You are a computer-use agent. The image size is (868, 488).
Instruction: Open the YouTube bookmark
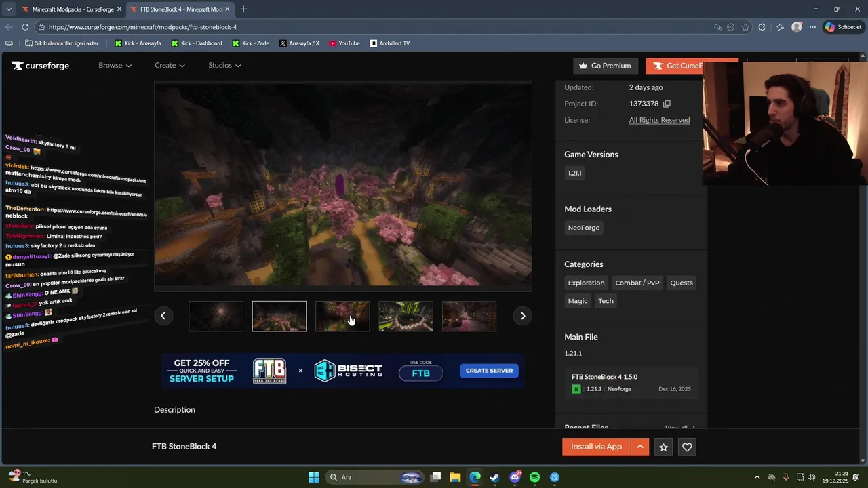[x=344, y=43]
